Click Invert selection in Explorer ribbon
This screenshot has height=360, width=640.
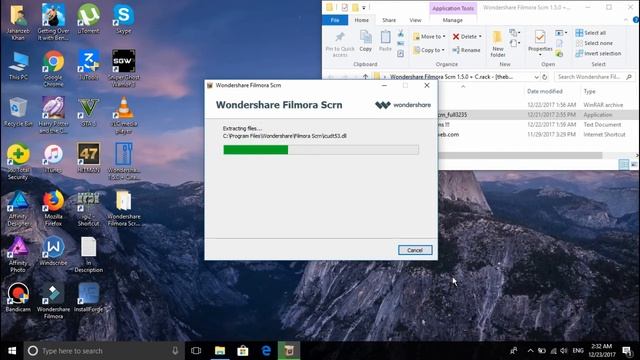598,53
